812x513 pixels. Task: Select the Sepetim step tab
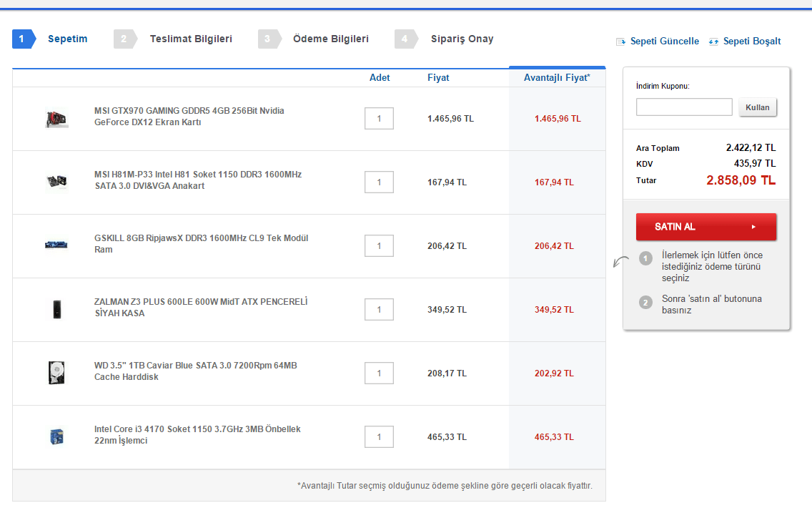(67, 39)
